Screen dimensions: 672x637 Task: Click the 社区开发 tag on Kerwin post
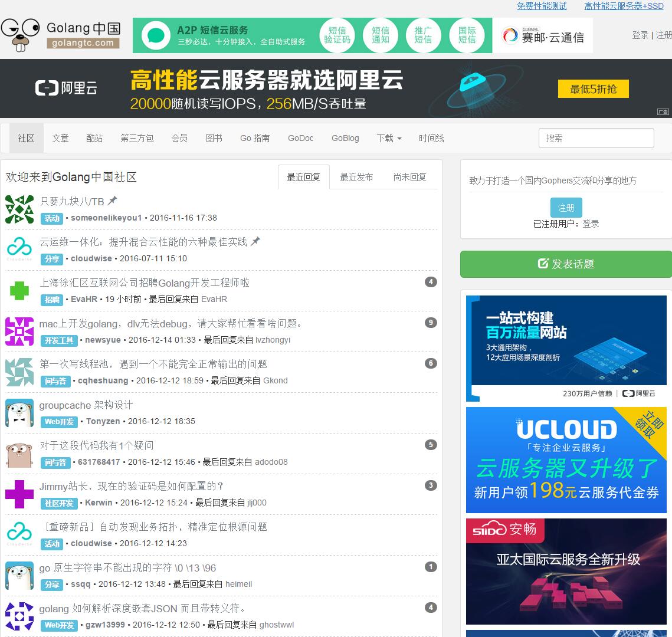coord(59,503)
